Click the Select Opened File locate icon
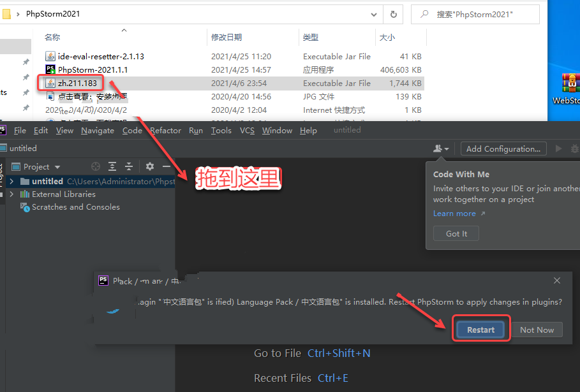 [96, 166]
